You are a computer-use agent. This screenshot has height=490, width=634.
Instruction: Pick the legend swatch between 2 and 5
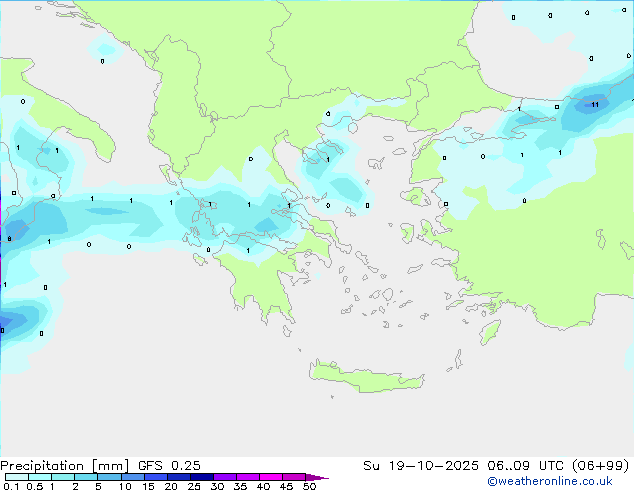86,477
